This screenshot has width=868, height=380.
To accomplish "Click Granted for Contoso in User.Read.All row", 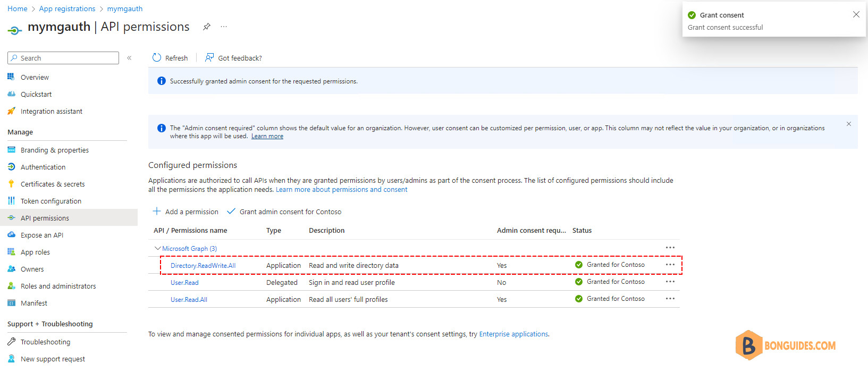I will (616, 299).
